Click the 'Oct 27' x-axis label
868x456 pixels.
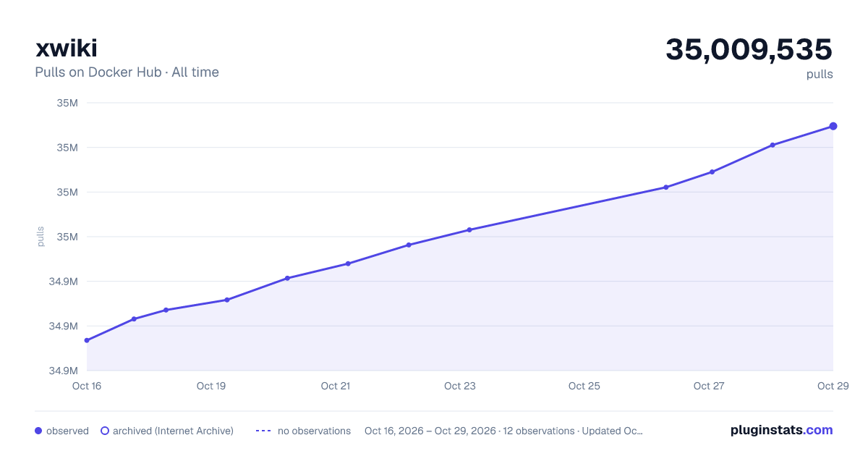click(x=709, y=386)
